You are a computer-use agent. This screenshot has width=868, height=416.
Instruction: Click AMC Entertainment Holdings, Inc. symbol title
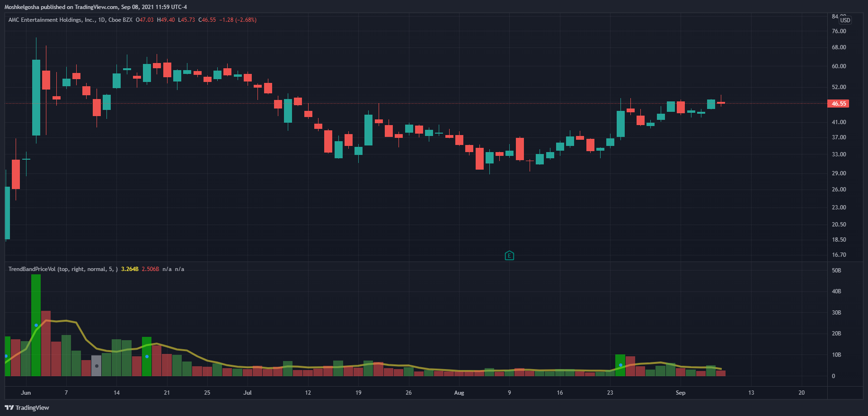51,20
